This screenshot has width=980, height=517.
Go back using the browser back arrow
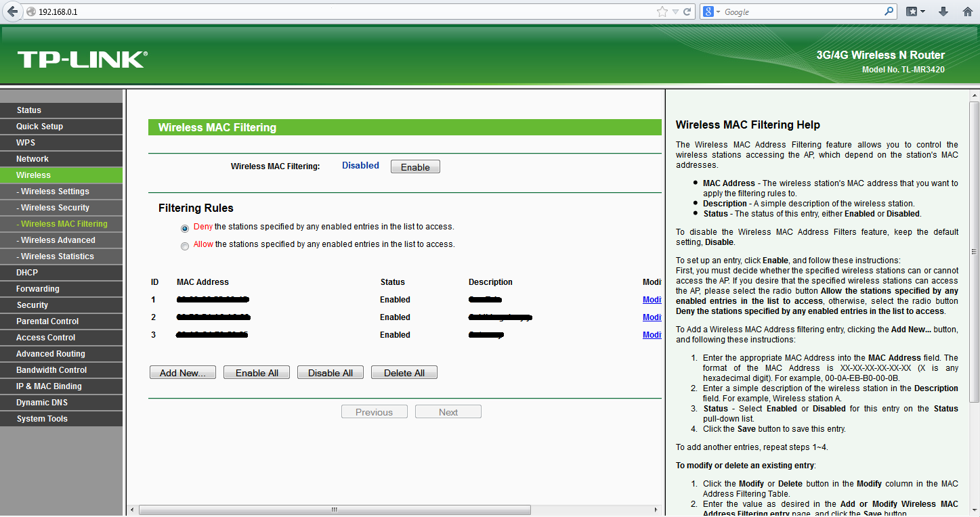12,12
